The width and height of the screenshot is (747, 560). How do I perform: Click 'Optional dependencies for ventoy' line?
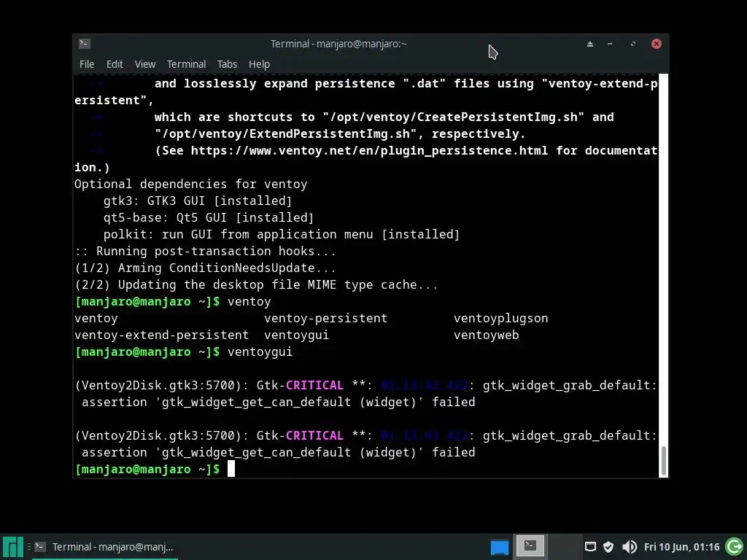point(190,184)
